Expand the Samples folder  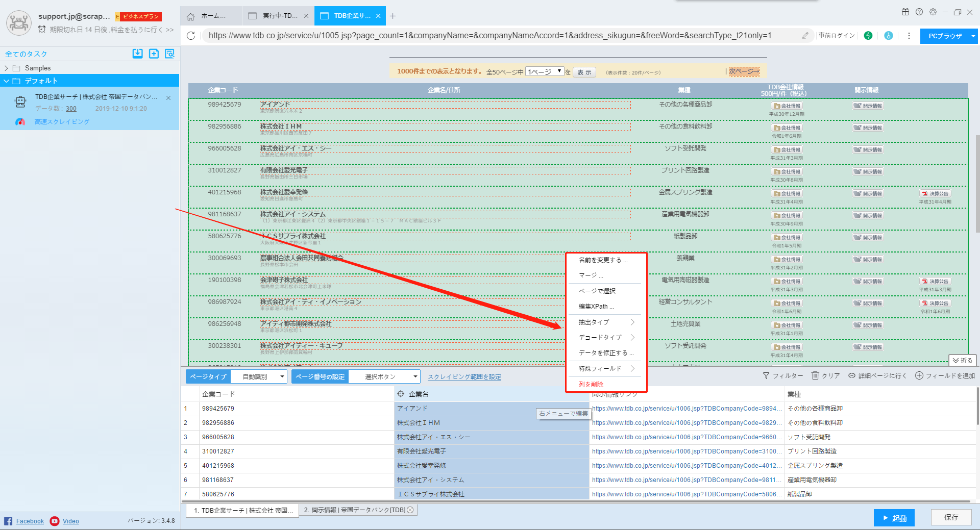(x=6, y=68)
